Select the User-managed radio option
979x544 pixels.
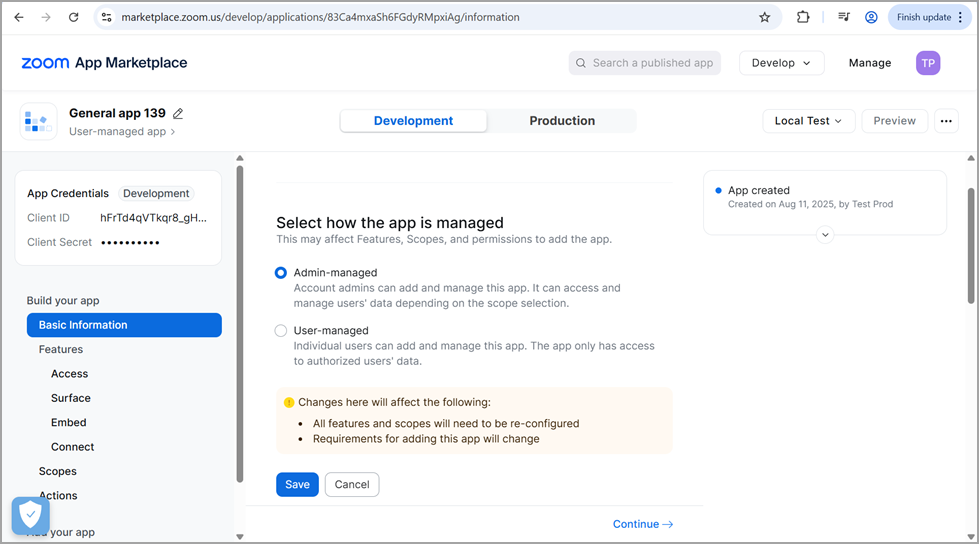pos(281,331)
